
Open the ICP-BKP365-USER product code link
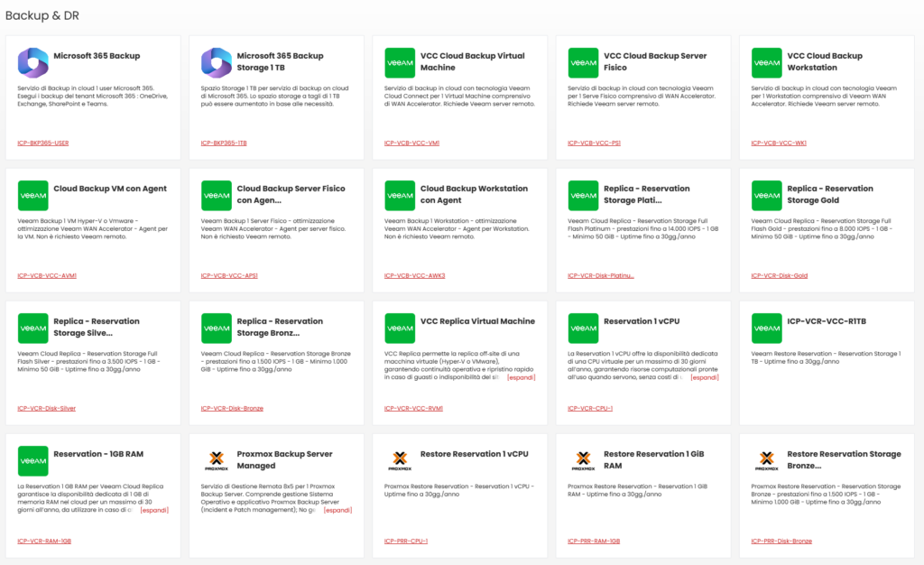tap(43, 143)
